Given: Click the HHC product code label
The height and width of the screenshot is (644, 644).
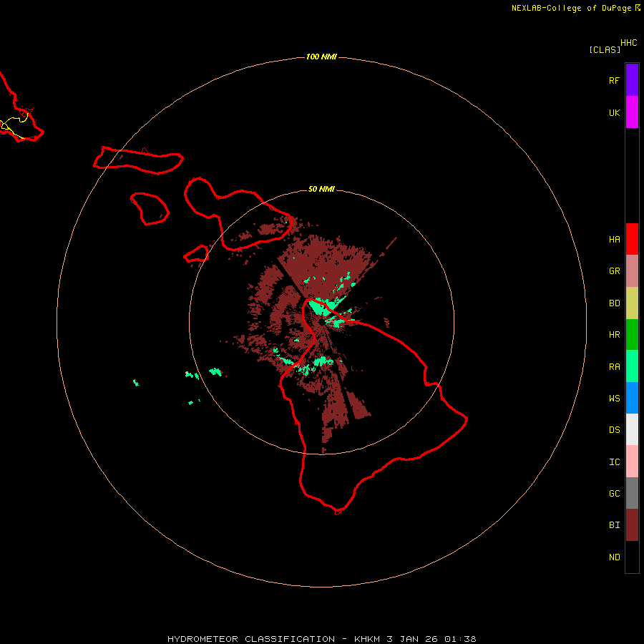Looking at the screenshot, I should 628,43.
